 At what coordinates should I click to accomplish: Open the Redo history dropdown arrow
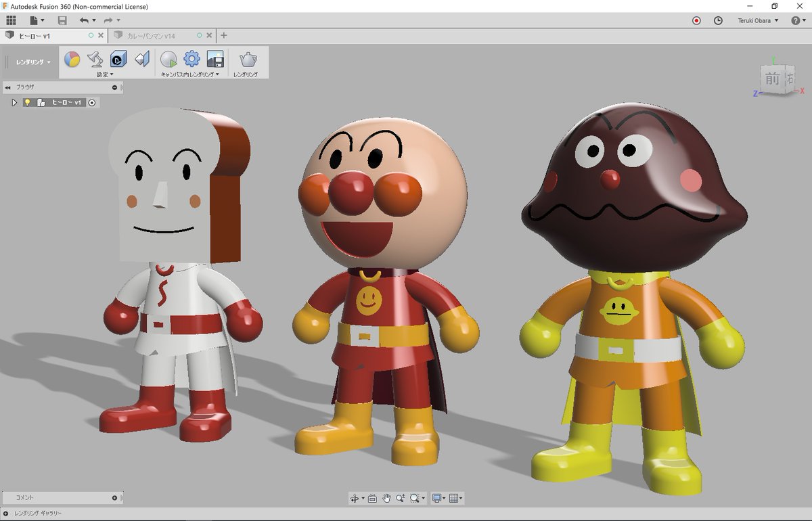(x=118, y=21)
